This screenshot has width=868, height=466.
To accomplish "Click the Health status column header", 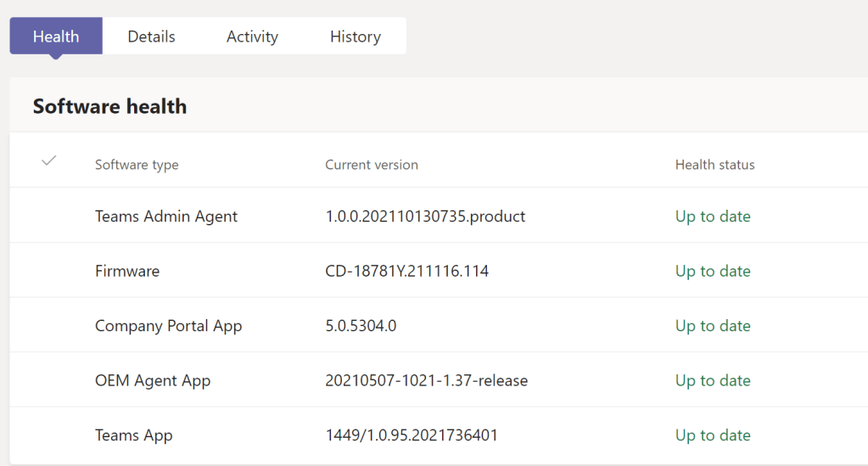I will pyautogui.click(x=714, y=165).
